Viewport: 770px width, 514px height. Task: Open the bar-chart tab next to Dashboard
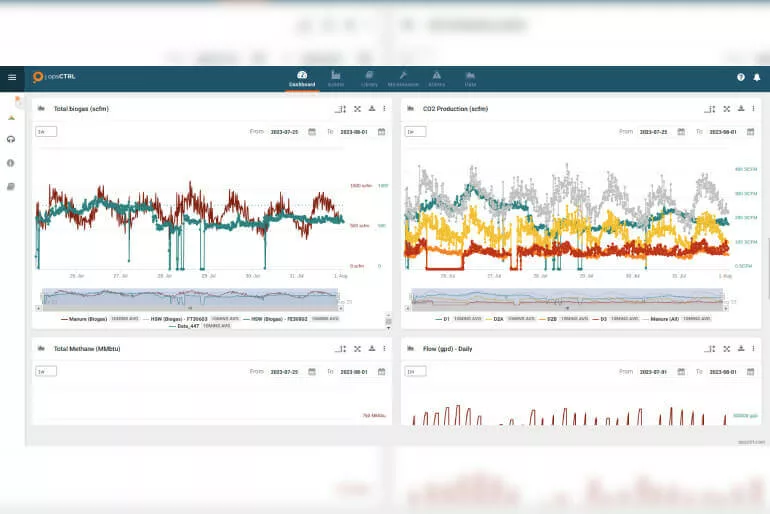(x=336, y=79)
